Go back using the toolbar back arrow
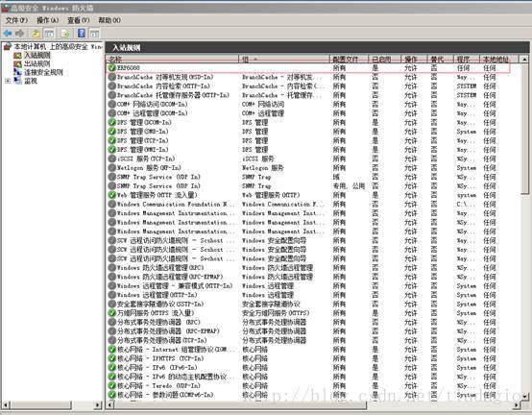This screenshot has height=415, width=532. [x=8, y=34]
